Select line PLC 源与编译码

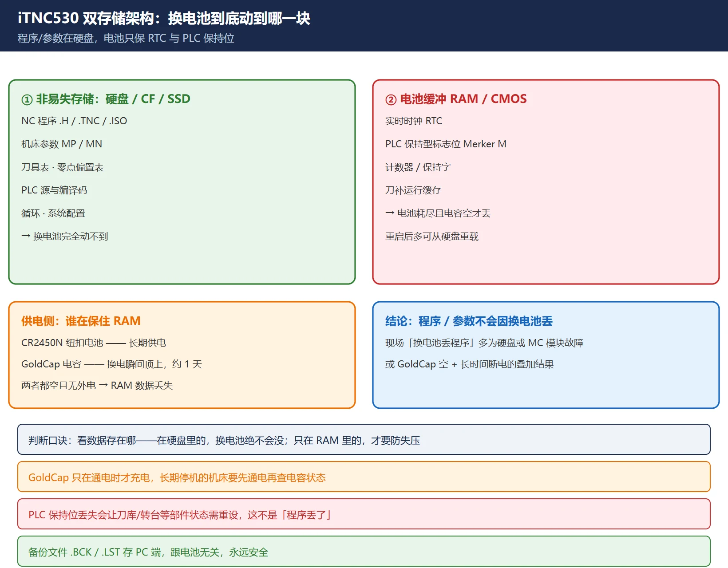54,190
